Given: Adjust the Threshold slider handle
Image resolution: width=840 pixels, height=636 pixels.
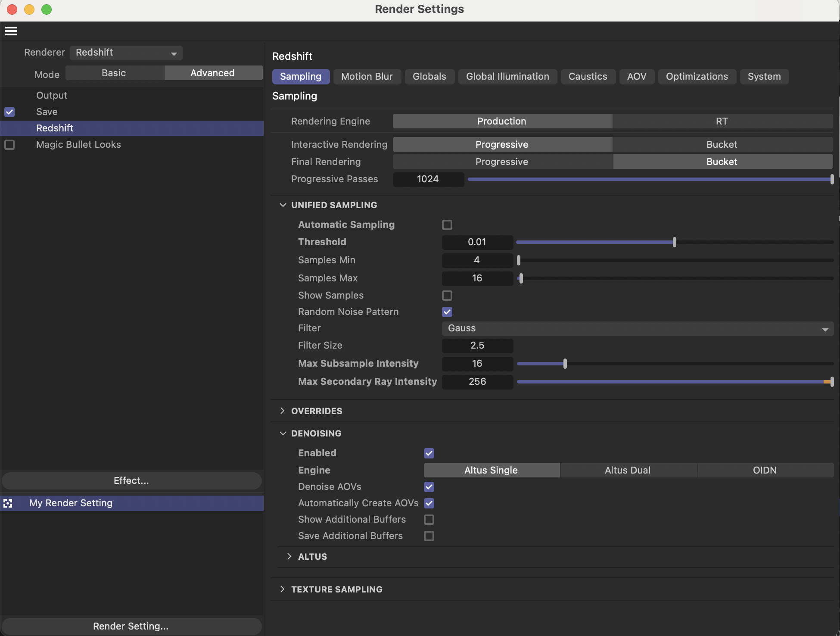Looking at the screenshot, I should 675,242.
